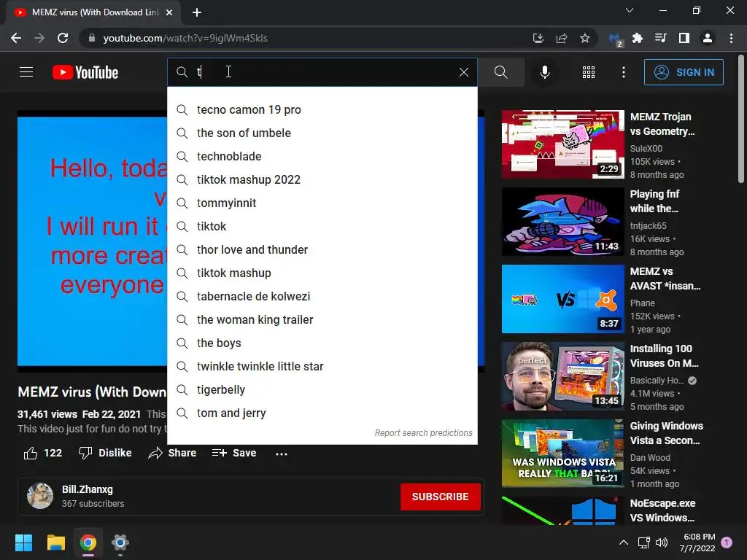Open the Bill.Zhanxg channel avatar
Image resolution: width=747 pixels, height=560 pixels.
[40, 496]
